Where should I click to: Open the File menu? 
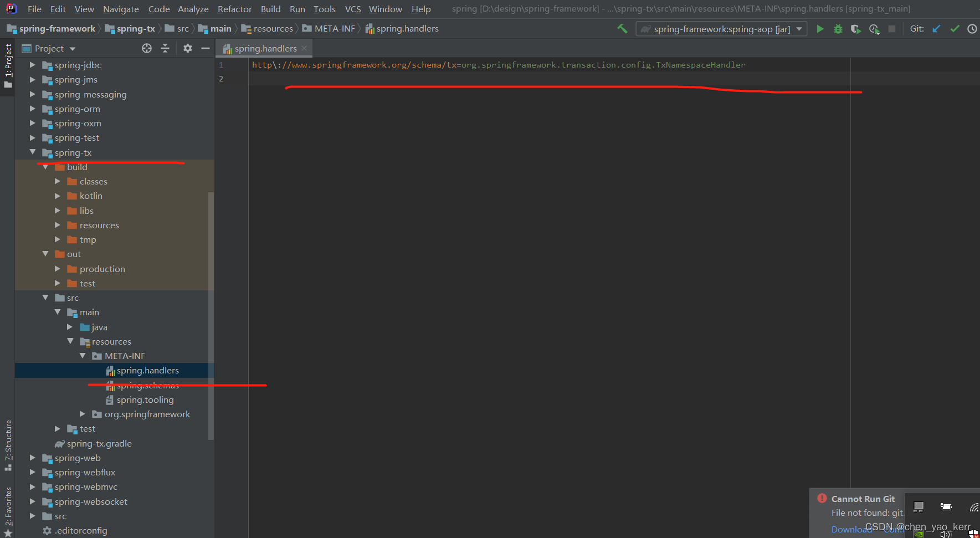click(34, 9)
